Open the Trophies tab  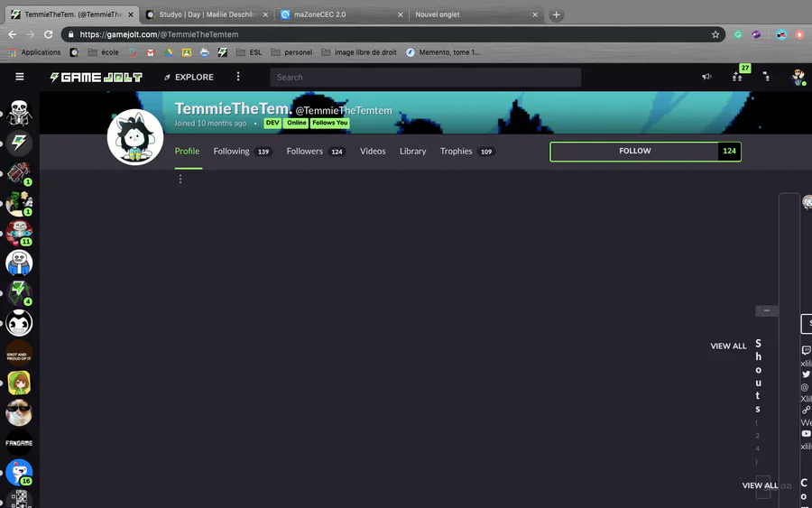pos(467,152)
